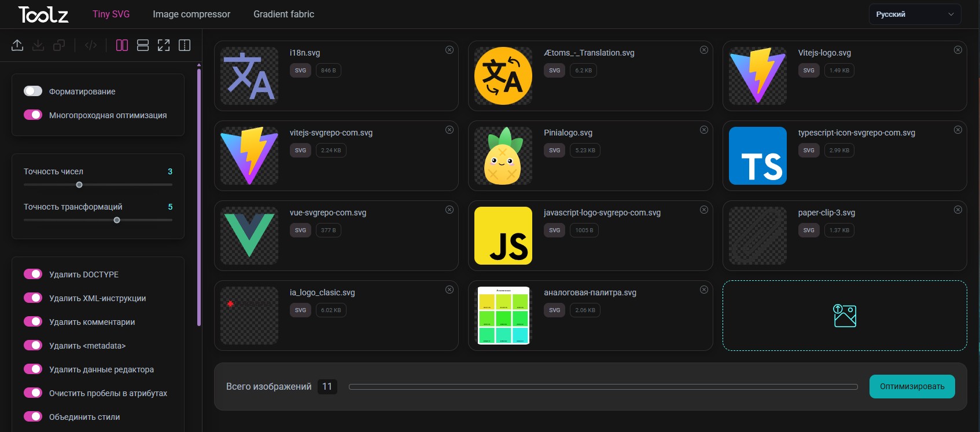Remove i18n.svg using its close icon
980x432 pixels.
[450, 50]
